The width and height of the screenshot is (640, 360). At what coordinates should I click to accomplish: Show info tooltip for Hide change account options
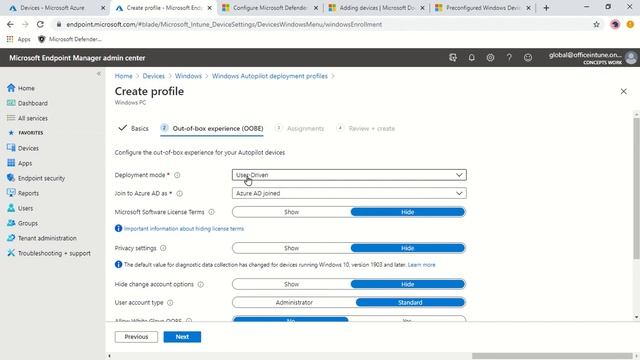pos(201,284)
